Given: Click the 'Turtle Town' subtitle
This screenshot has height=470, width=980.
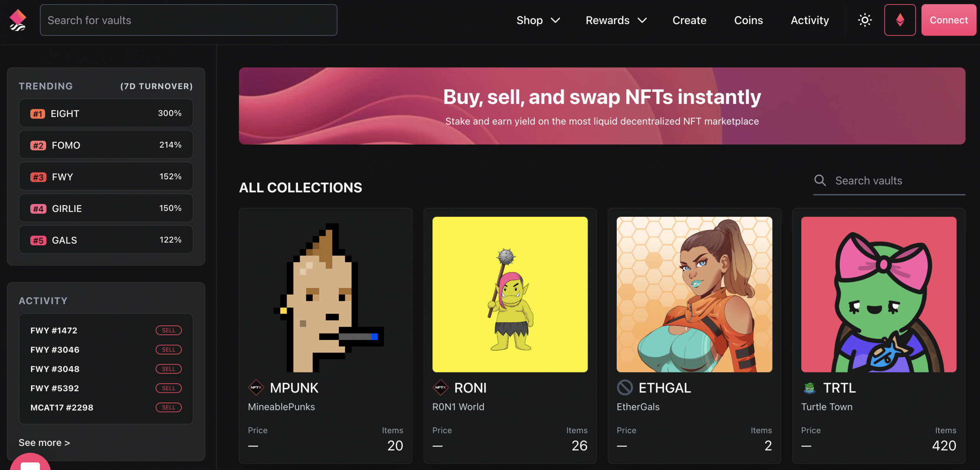Looking at the screenshot, I should [827, 407].
